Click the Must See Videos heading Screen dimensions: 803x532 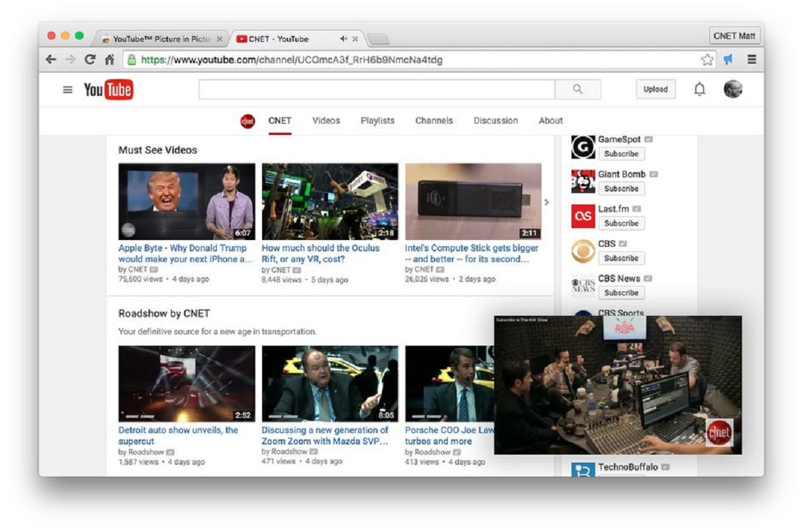158,150
